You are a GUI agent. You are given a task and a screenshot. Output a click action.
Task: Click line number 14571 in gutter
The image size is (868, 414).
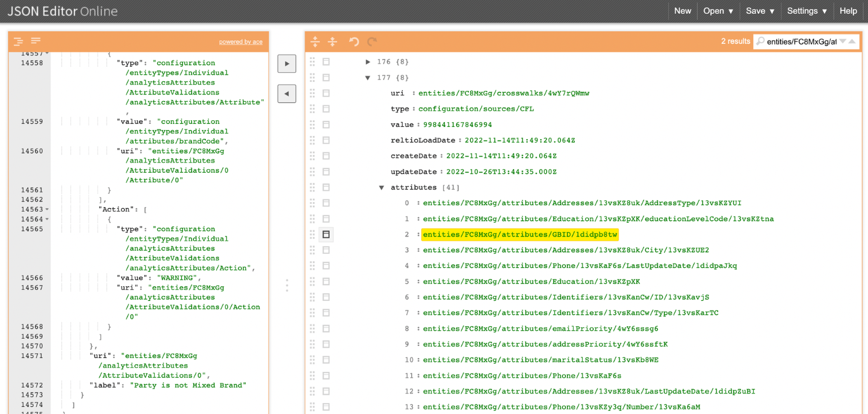(31, 356)
